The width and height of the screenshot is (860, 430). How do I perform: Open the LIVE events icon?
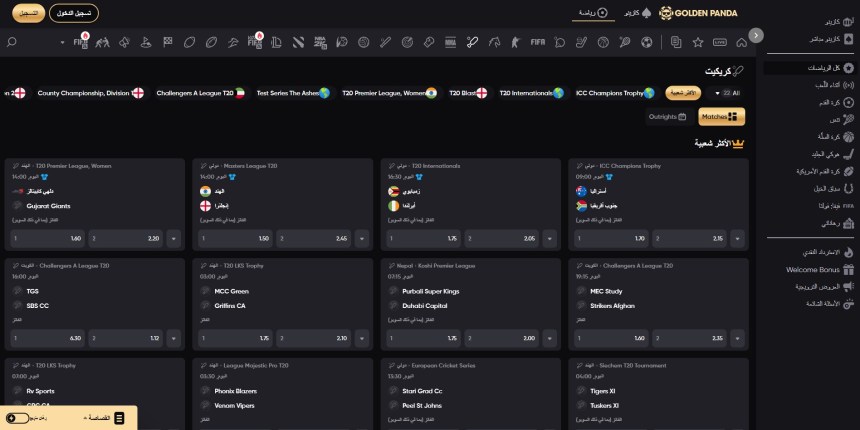coord(720,42)
